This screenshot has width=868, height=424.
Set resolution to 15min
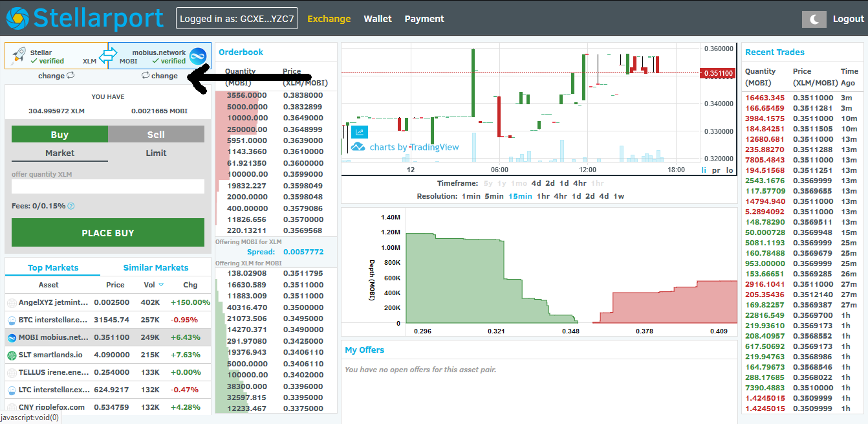520,196
